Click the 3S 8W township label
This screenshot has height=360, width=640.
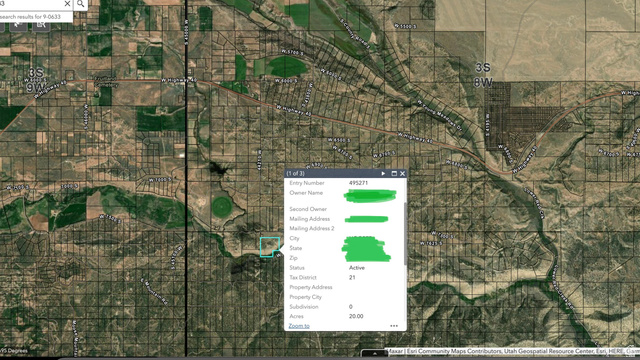[x=483, y=75]
